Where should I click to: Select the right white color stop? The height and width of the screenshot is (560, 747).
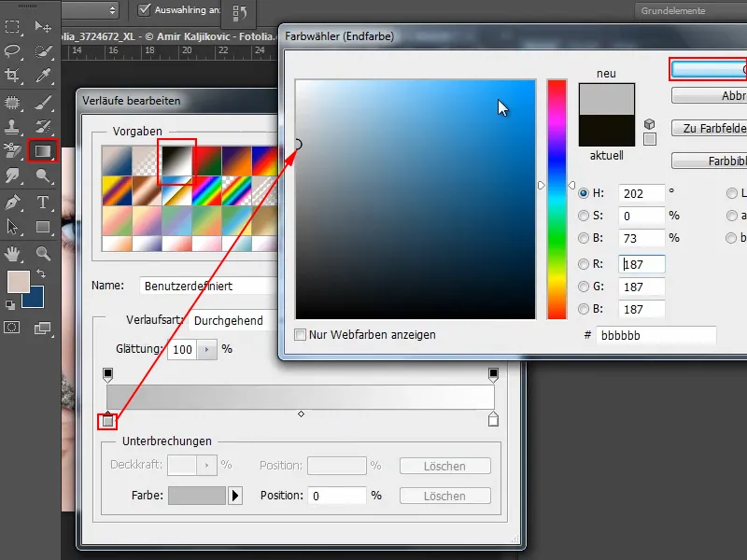pos(494,419)
